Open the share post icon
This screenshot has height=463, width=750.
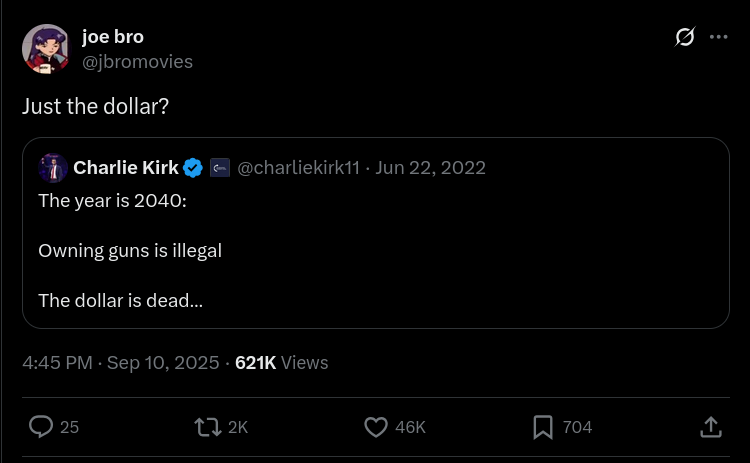(x=710, y=427)
